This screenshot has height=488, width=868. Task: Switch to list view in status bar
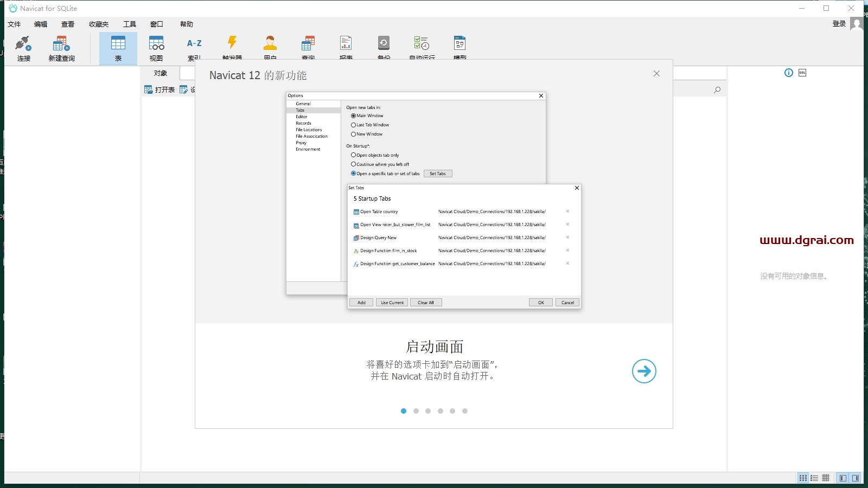coord(814,478)
